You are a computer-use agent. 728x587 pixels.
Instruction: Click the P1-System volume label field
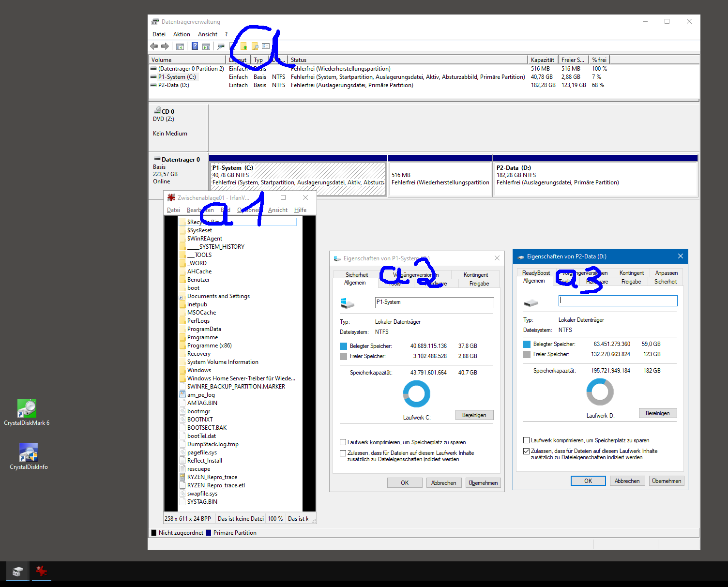click(435, 302)
